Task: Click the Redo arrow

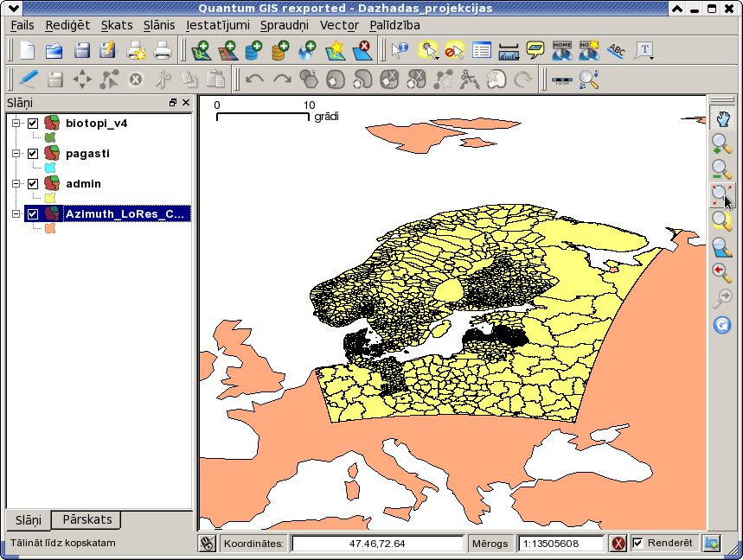Action: (x=282, y=79)
